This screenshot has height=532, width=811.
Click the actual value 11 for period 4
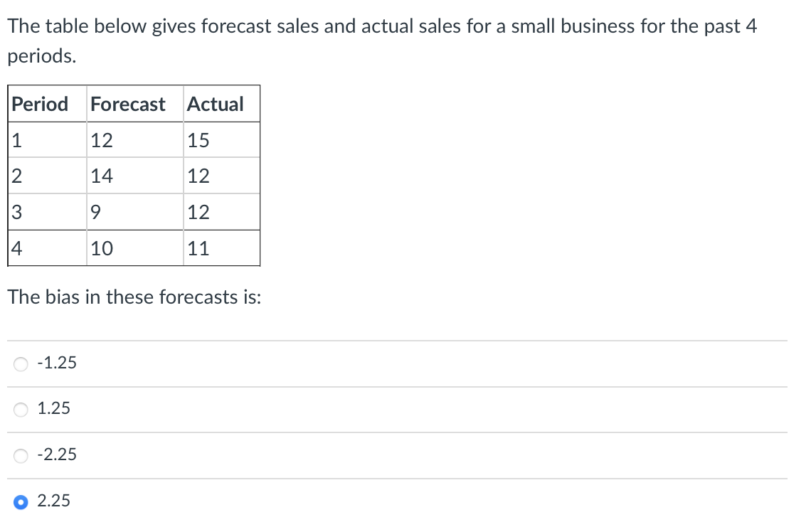[198, 248]
